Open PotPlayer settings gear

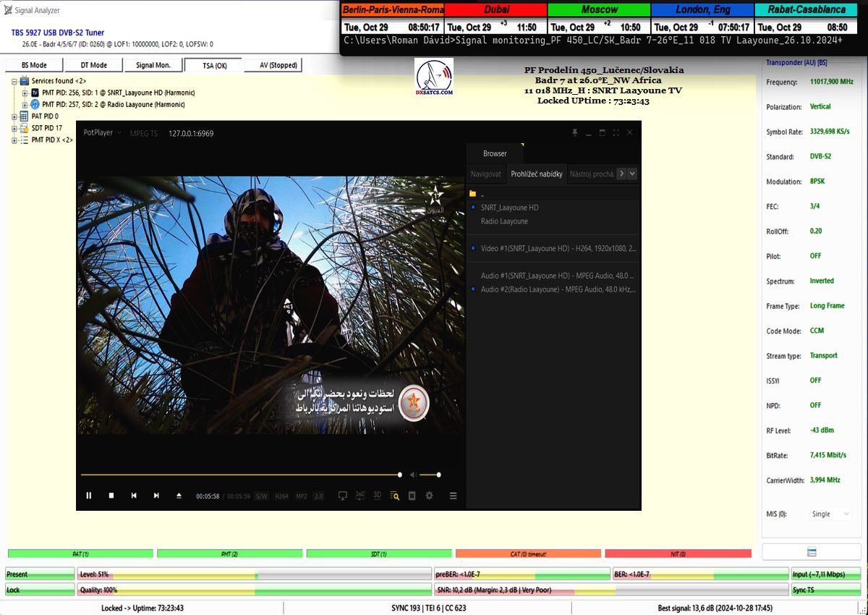pos(429,496)
